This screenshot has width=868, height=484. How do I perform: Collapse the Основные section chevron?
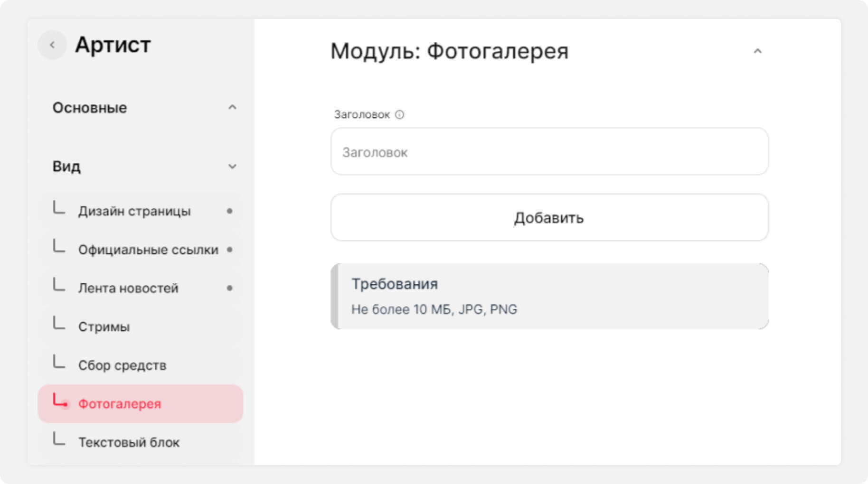point(232,108)
